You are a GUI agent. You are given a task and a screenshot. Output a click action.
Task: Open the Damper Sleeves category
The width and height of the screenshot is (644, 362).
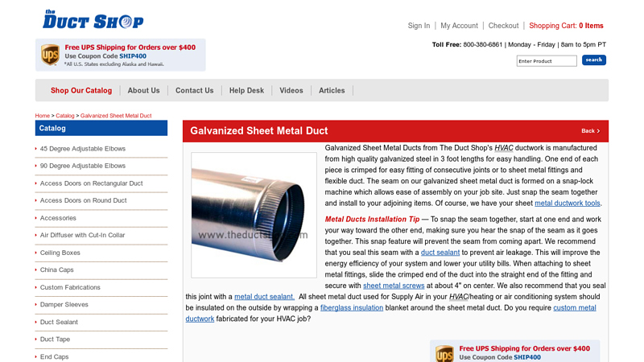tap(64, 305)
